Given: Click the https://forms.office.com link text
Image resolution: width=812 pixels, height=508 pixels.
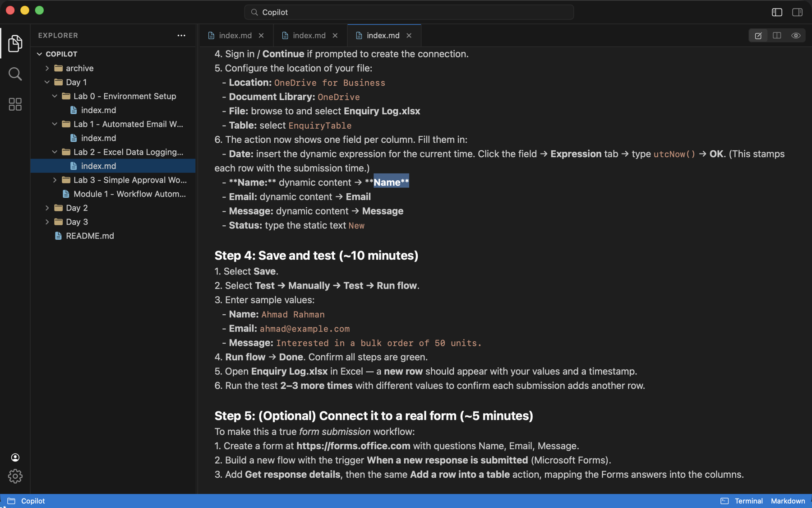Looking at the screenshot, I should [353, 446].
